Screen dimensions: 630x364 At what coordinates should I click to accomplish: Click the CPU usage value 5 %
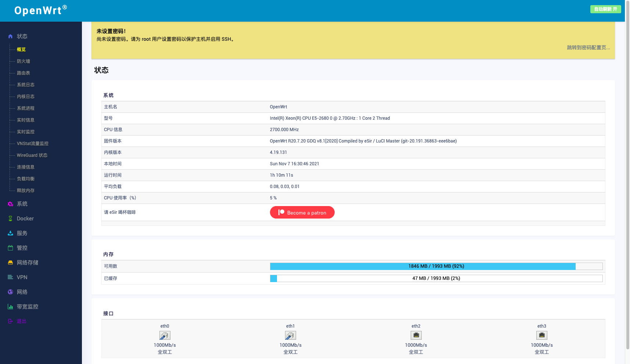[273, 198]
